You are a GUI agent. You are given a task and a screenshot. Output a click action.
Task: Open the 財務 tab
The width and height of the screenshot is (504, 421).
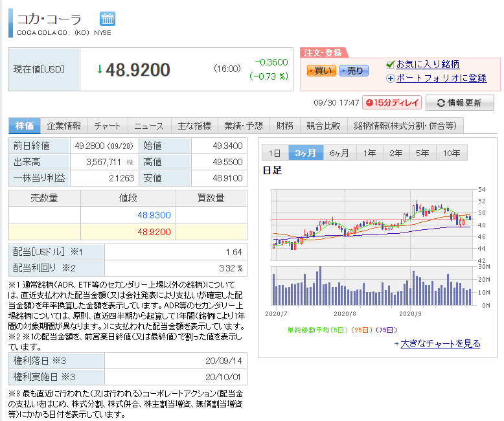285,126
